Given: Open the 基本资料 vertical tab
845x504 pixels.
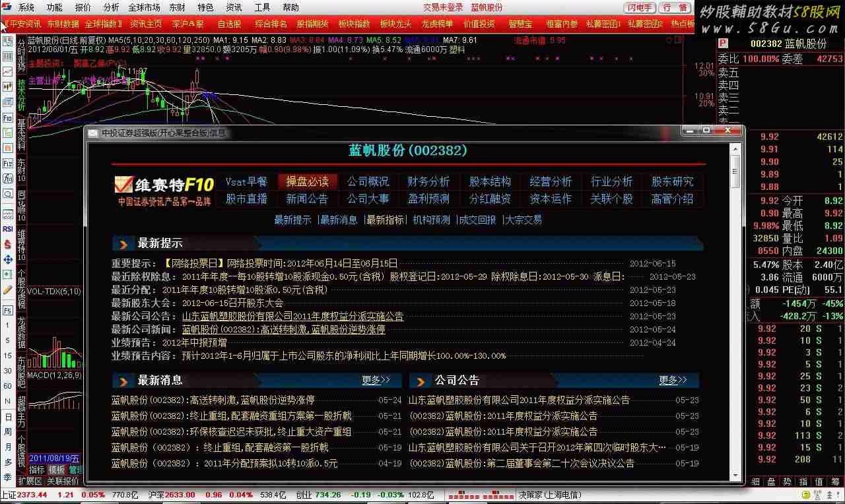Looking at the screenshot, I should (21, 135).
